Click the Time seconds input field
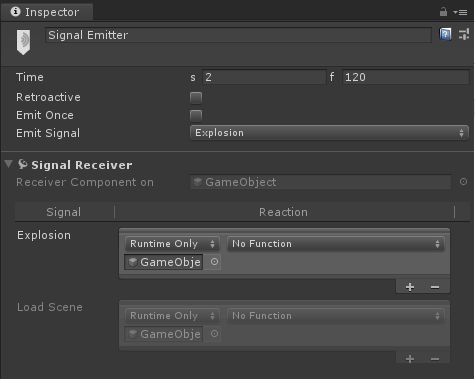Screen dimensions: 475x379 click(x=264, y=77)
